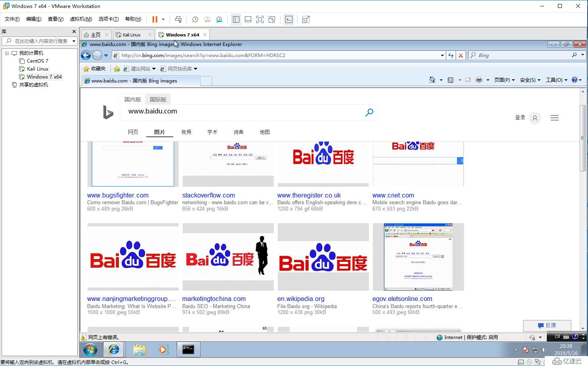Screen dimensions: 588x366
Task: Click the send Ctrl+Alt+Del toolbar icon
Action: point(178,19)
